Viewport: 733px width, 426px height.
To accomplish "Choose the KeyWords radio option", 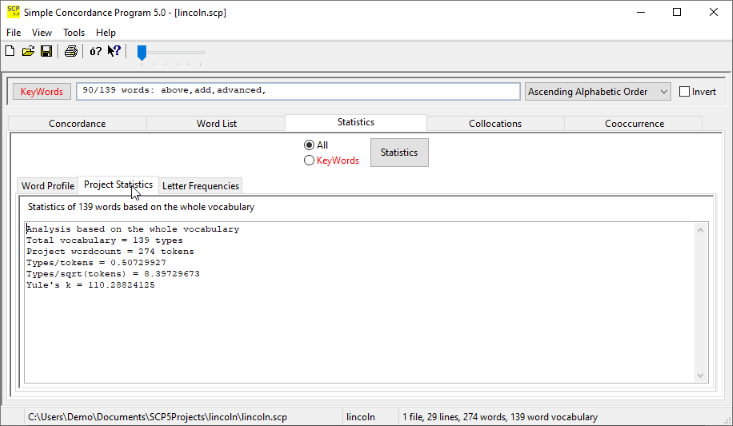I will (310, 160).
